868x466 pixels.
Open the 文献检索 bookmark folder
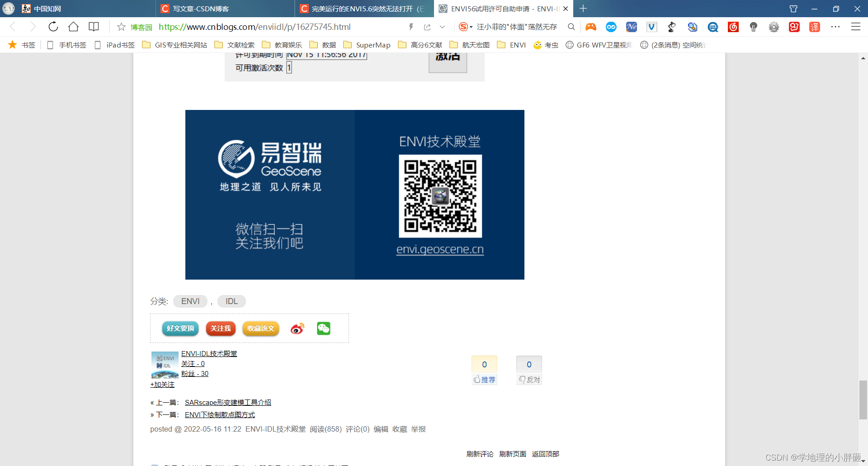(235, 45)
